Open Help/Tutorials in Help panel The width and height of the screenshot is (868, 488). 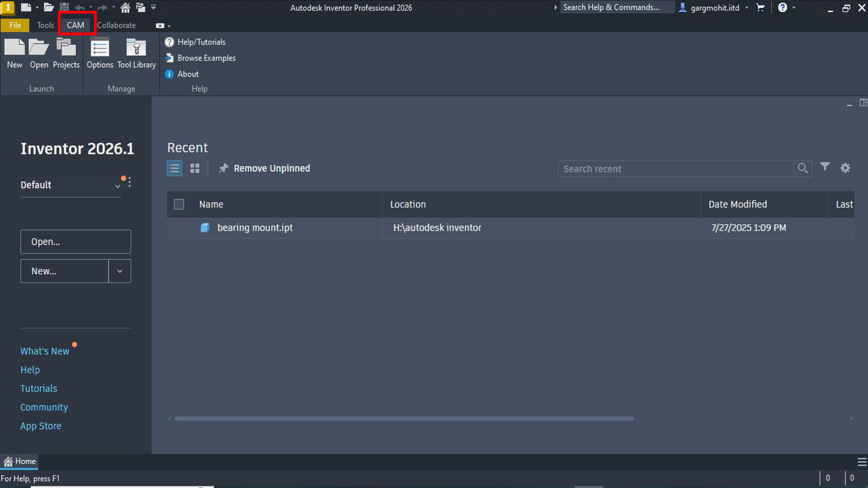tap(195, 42)
